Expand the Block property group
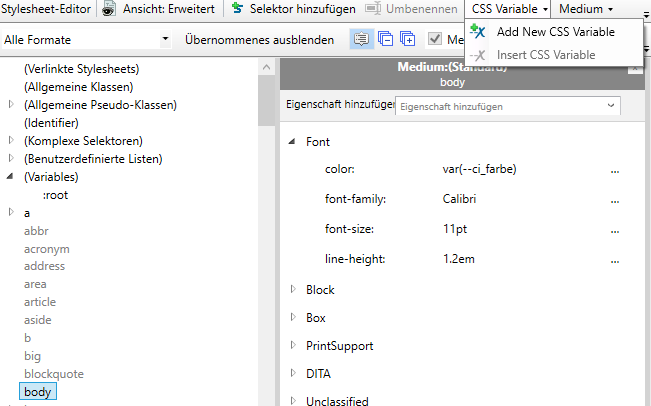 coord(293,290)
